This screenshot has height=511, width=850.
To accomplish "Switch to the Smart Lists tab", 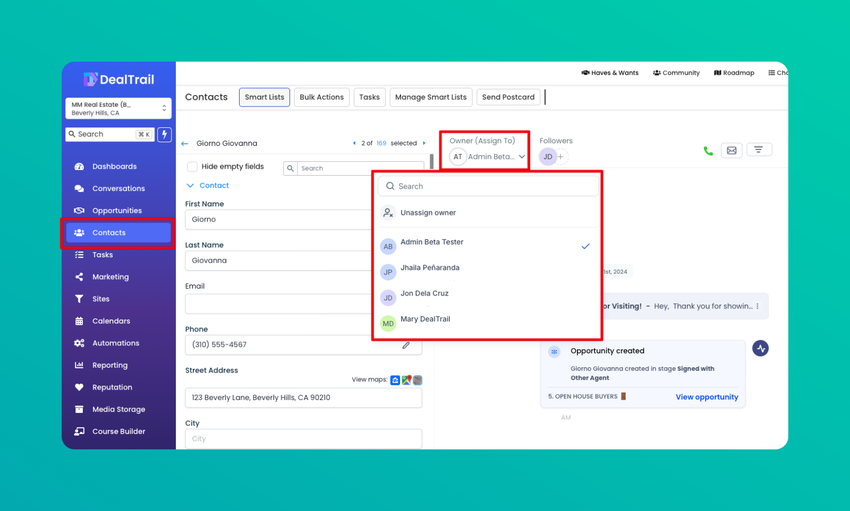I will [265, 97].
